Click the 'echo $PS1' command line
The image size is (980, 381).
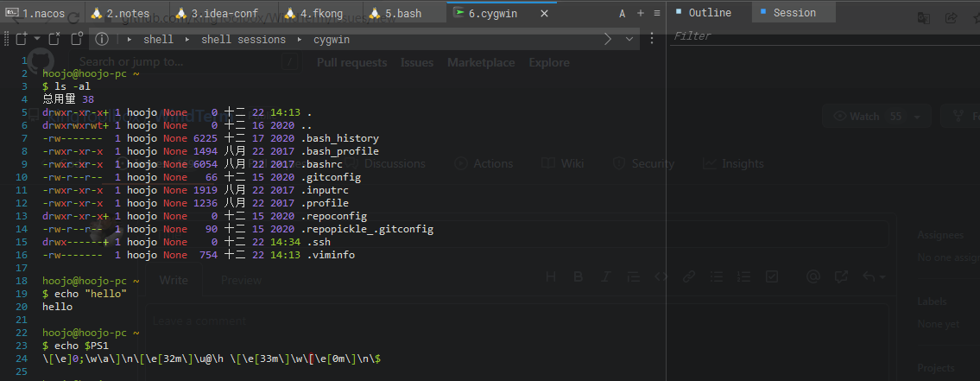(81, 346)
